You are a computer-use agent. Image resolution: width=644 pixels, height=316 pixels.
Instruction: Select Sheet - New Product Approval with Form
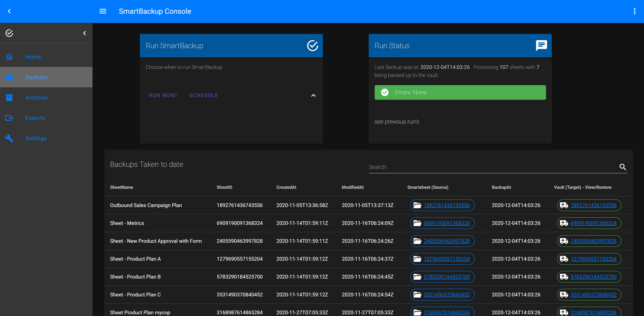click(x=156, y=241)
